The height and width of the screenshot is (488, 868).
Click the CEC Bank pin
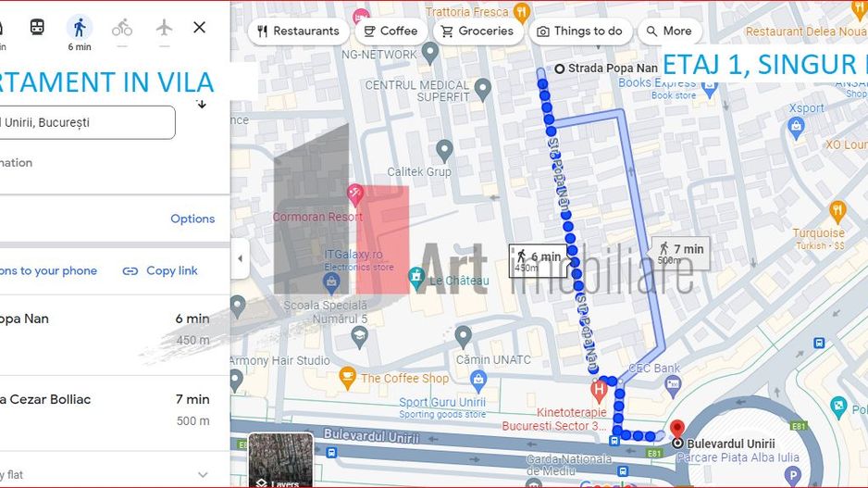pyautogui.click(x=673, y=385)
